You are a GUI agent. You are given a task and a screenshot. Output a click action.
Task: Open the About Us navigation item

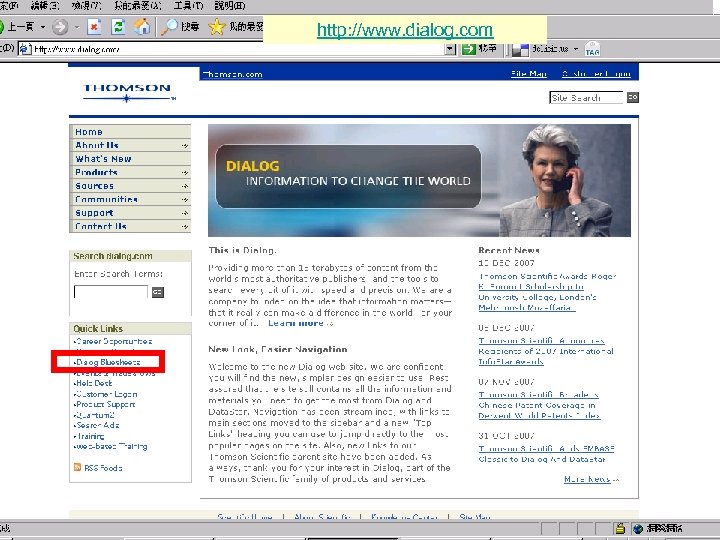[130, 145]
